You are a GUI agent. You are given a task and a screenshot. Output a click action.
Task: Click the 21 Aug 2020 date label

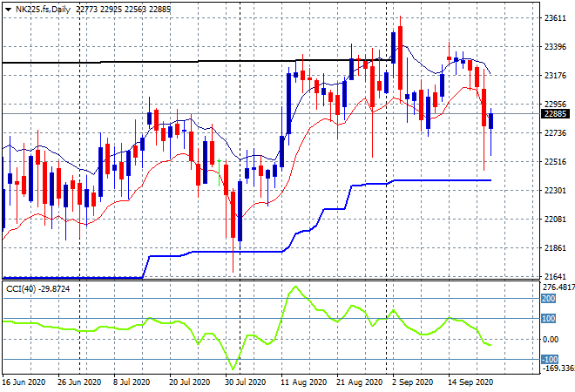tap(359, 382)
